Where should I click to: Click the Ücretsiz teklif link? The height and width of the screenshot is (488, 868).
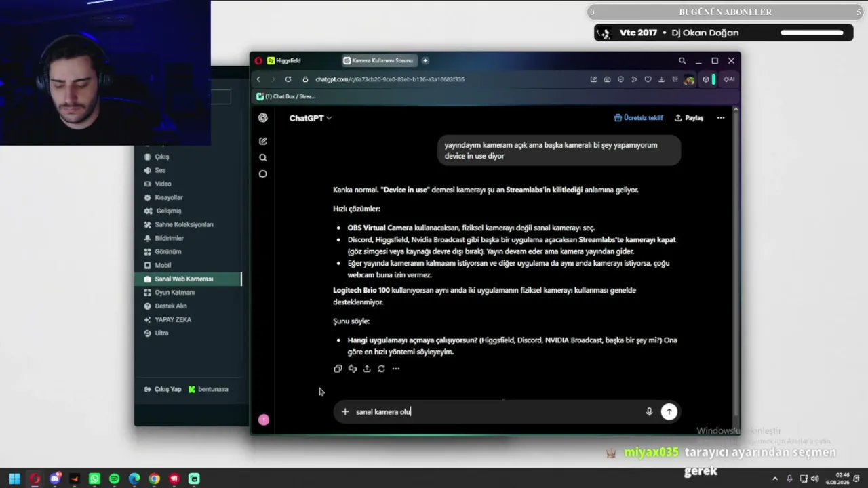[639, 118]
